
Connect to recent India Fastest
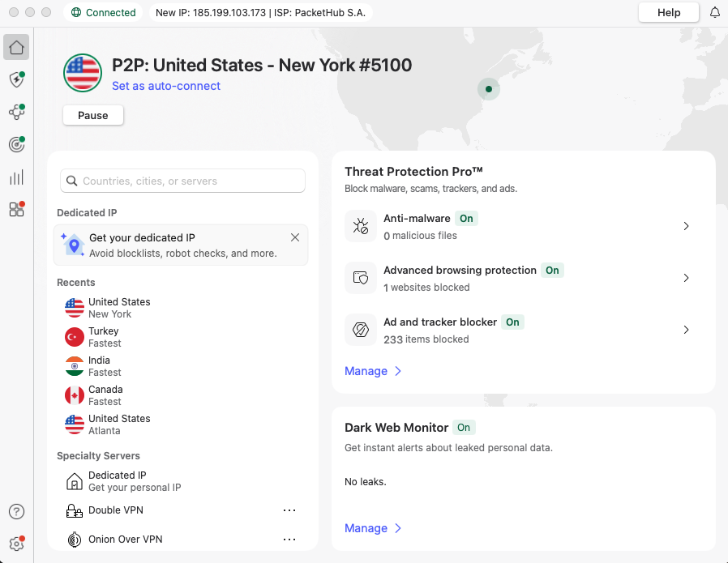click(181, 366)
